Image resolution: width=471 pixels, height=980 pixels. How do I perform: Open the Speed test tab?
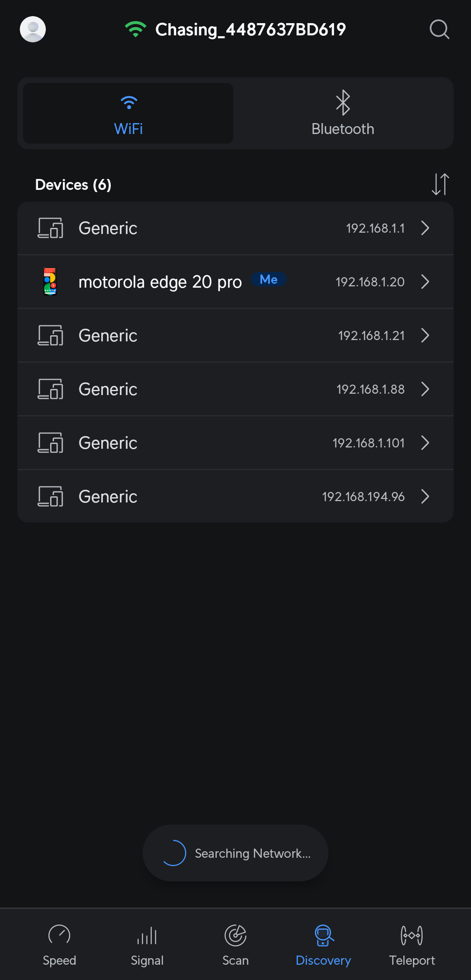(59, 945)
